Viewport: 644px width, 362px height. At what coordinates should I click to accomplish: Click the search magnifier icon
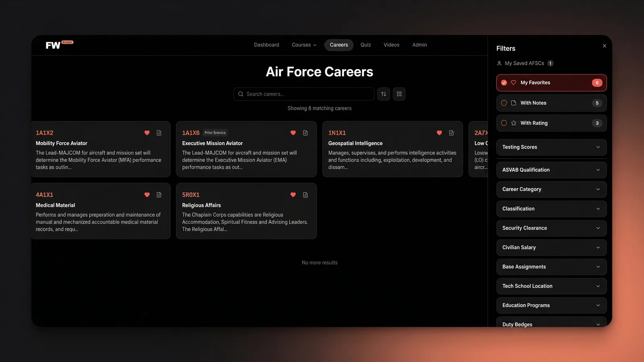241,94
